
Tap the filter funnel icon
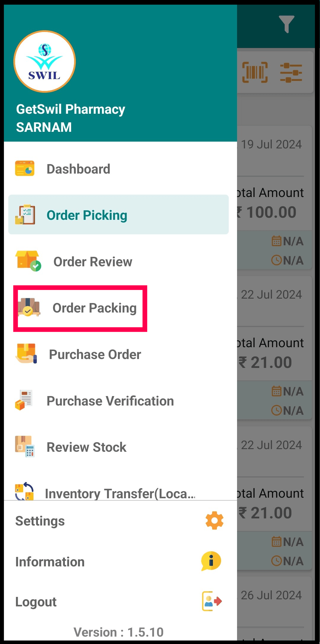[x=287, y=24]
